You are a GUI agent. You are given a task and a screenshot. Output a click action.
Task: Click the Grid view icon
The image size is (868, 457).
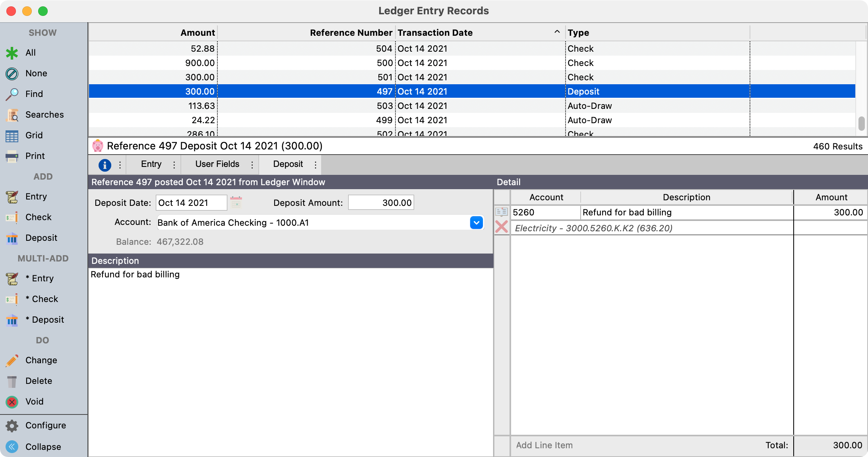click(x=12, y=136)
